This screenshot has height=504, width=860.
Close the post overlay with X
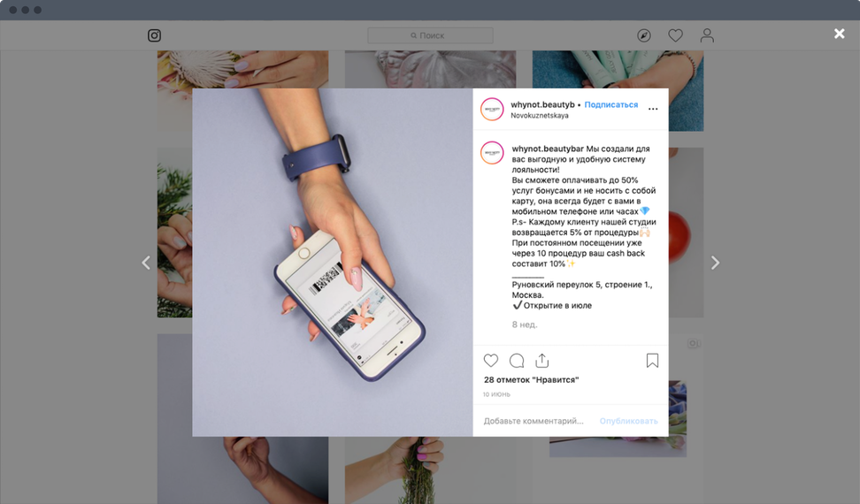pyautogui.click(x=839, y=34)
